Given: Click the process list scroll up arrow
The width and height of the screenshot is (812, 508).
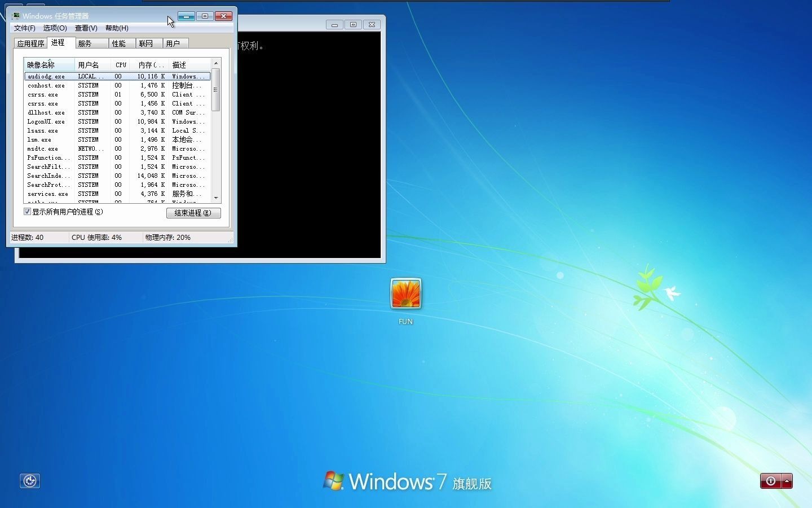Looking at the screenshot, I should 215,63.
